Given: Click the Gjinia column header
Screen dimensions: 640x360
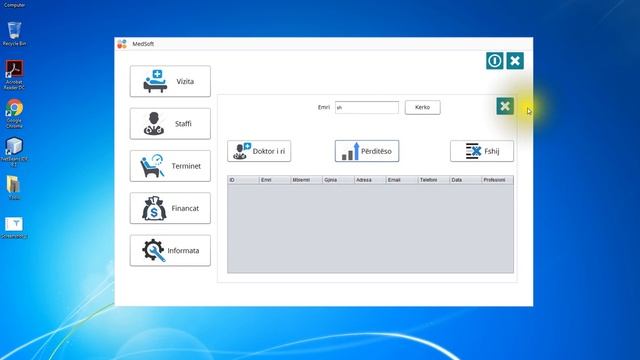Looking at the screenshot, I should 338,180.
